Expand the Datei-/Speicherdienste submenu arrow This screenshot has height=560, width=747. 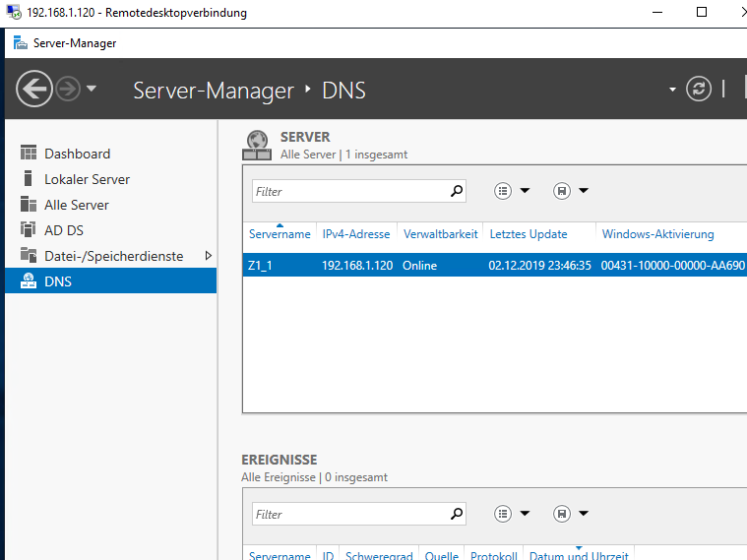pos(209,256)
